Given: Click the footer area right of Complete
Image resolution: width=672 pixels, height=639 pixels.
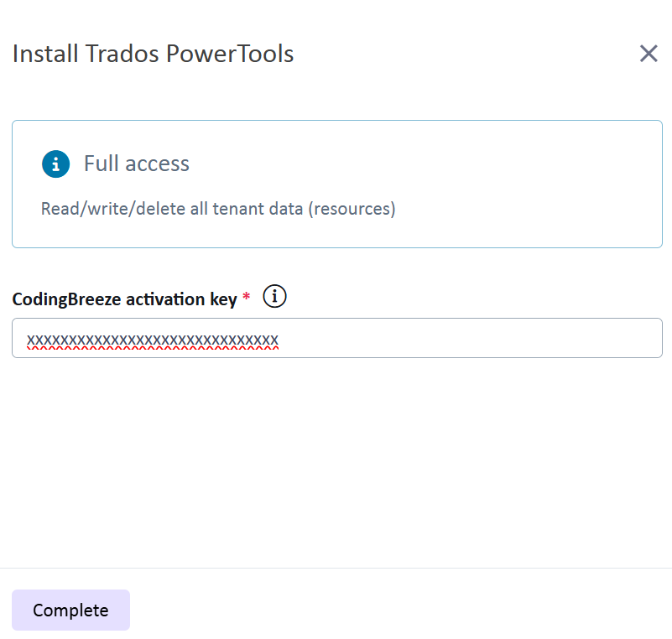Looking at the screenshot, I should pos(403,610).
